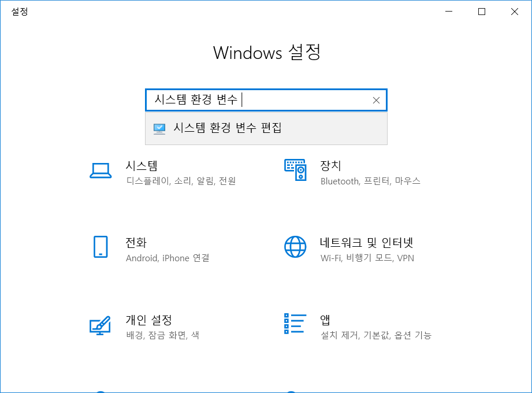Click the 설정 window title text
The width and height of the screenshot is (532, 393).
click(20, 12)
